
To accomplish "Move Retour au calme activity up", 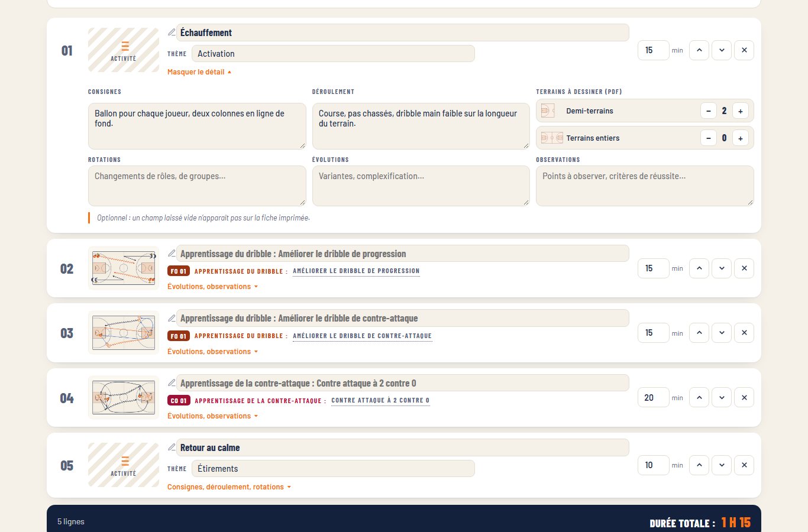I will point(699,465).
